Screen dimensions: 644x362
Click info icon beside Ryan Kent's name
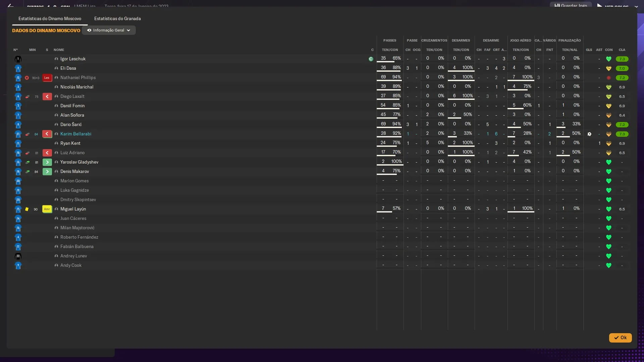tap(56, 143)
